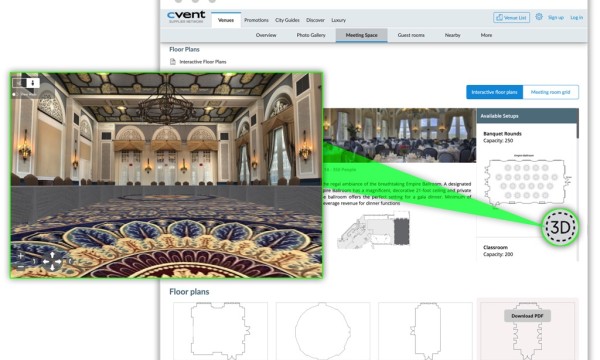Go to the Discover section
This screenshot has width=600, height=360.
(315, 20)
